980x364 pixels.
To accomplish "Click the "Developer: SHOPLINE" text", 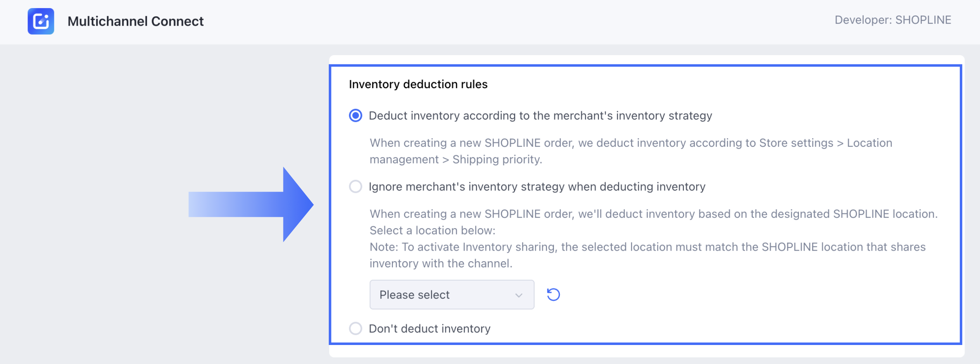I will [892, 20].
